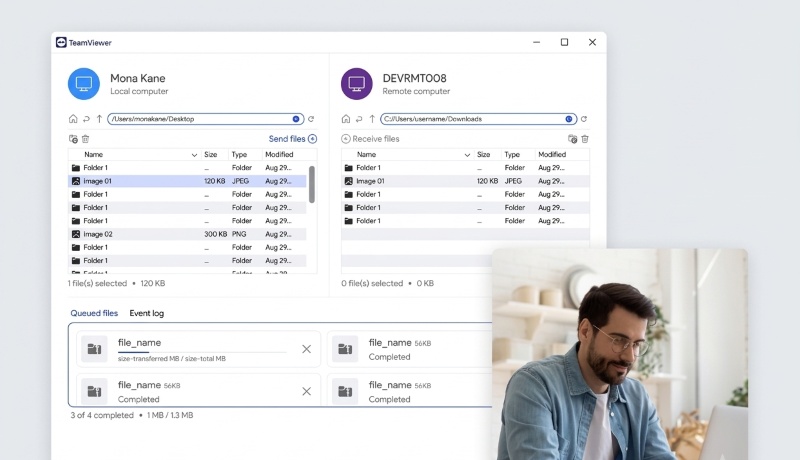800x460 pixels.
Task: Open the Event log tab
Action: (146, 313)
